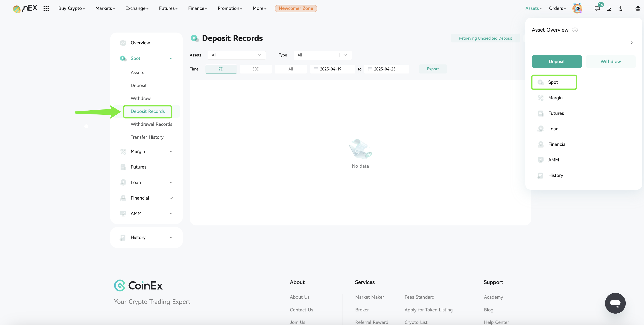The image size is (644, 325).
Task: Click Loan icon in Assets panel
Action: [x=540, y=129]
